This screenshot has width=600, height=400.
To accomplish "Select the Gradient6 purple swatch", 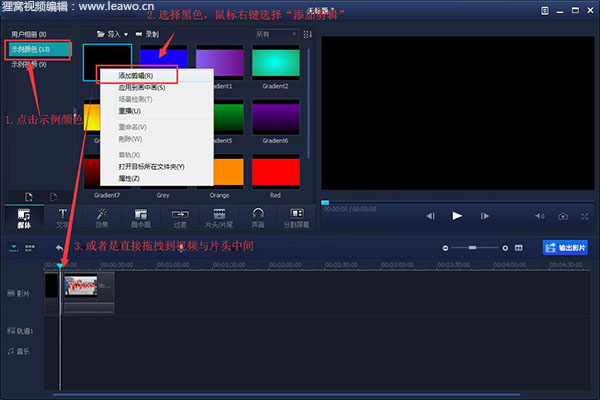I will [276, 117].
